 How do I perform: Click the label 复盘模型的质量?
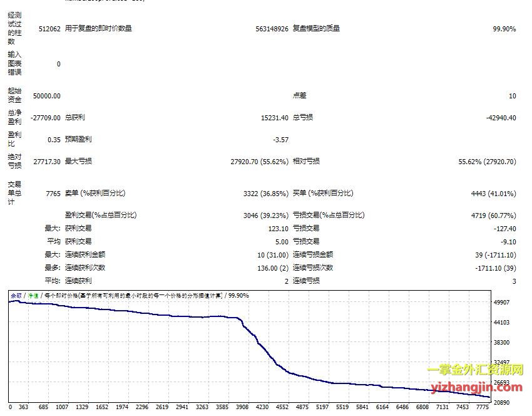click(316, 29)
